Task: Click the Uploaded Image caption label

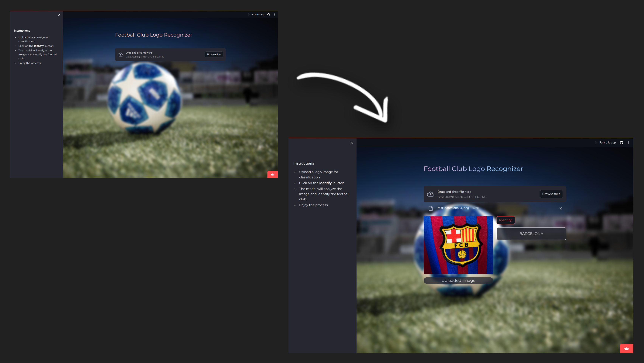Action: point(458,281)
